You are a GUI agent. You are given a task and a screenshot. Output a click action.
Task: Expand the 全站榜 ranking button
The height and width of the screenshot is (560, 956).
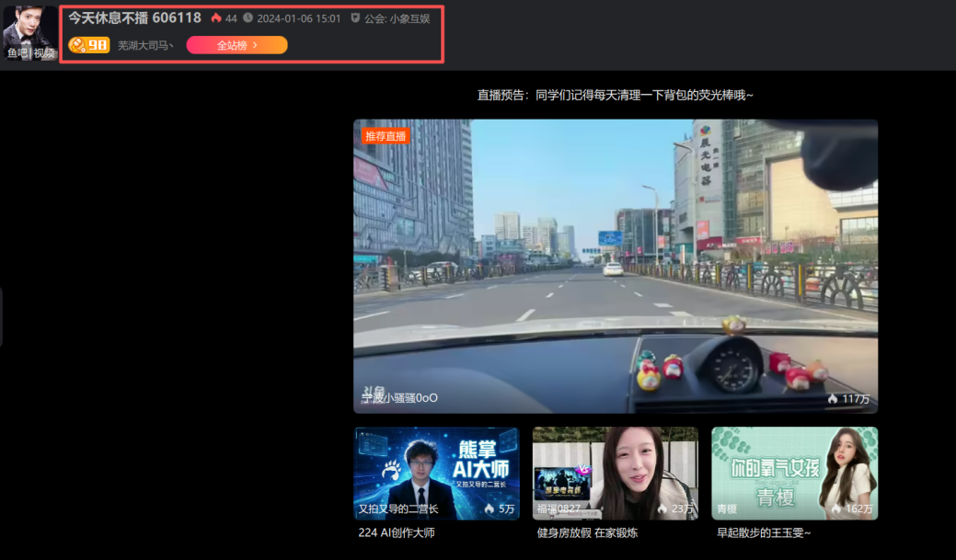tap(236, 45)
